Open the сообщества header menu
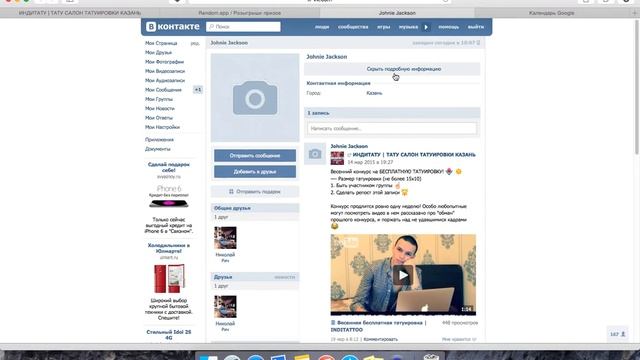Image resolution: width=640 pixels, height=360 pixels. click(x=353, y=27)
